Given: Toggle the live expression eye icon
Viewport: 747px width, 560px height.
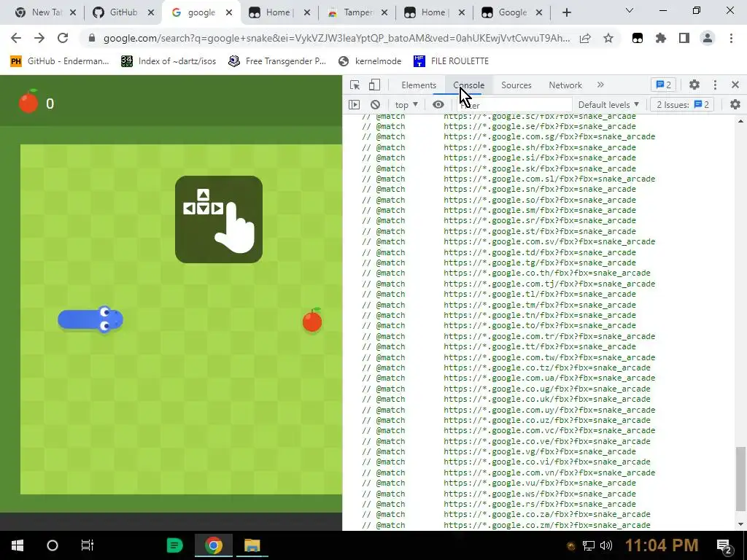Looking at the screenshot, I should [x=438, y=105].
